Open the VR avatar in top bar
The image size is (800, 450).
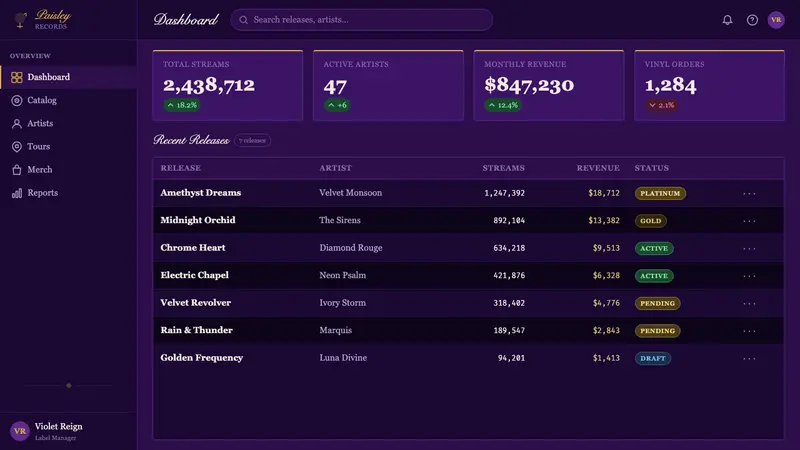tap(776, 20)
